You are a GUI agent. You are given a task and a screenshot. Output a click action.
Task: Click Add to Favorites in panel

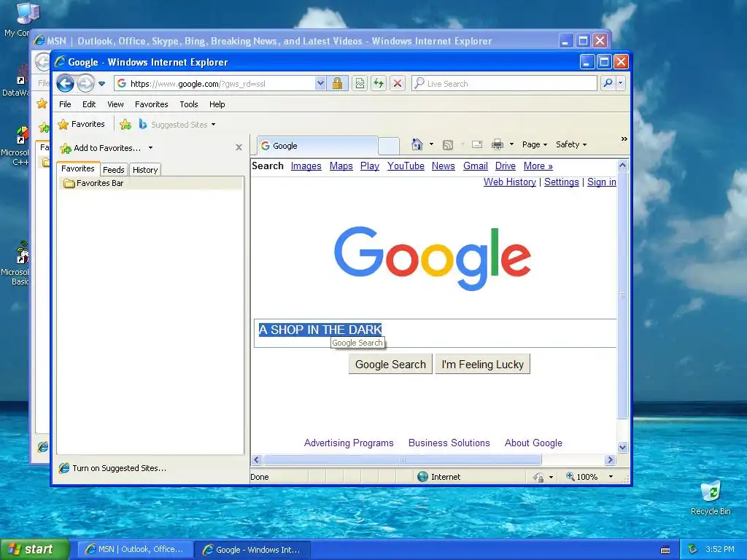click(x=101, y=148)
